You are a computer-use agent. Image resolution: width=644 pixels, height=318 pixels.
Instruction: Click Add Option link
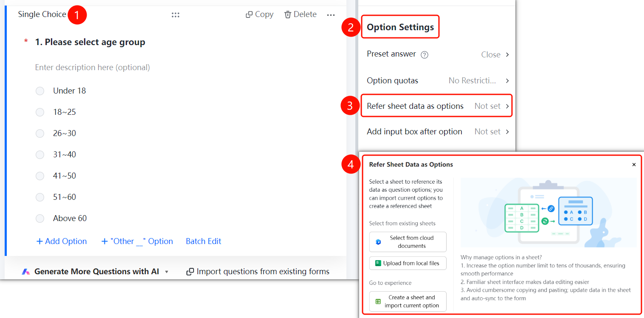[62, 241]
